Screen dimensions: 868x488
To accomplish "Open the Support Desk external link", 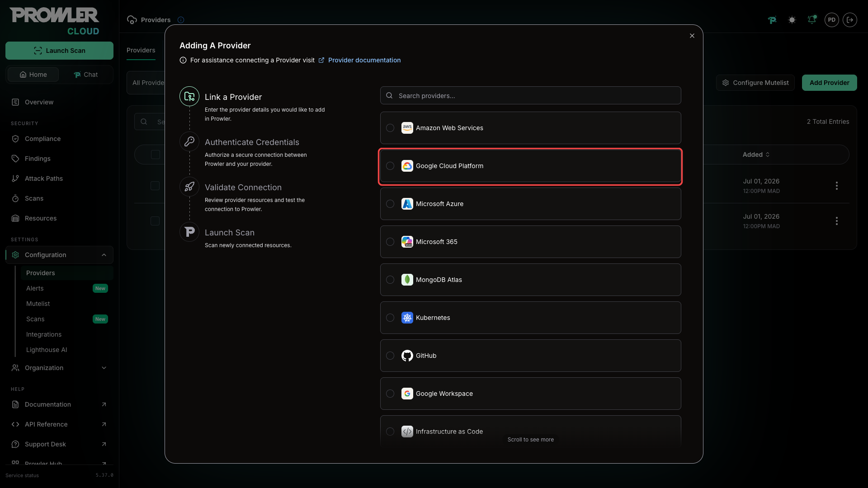I will [x=59, y=444].
